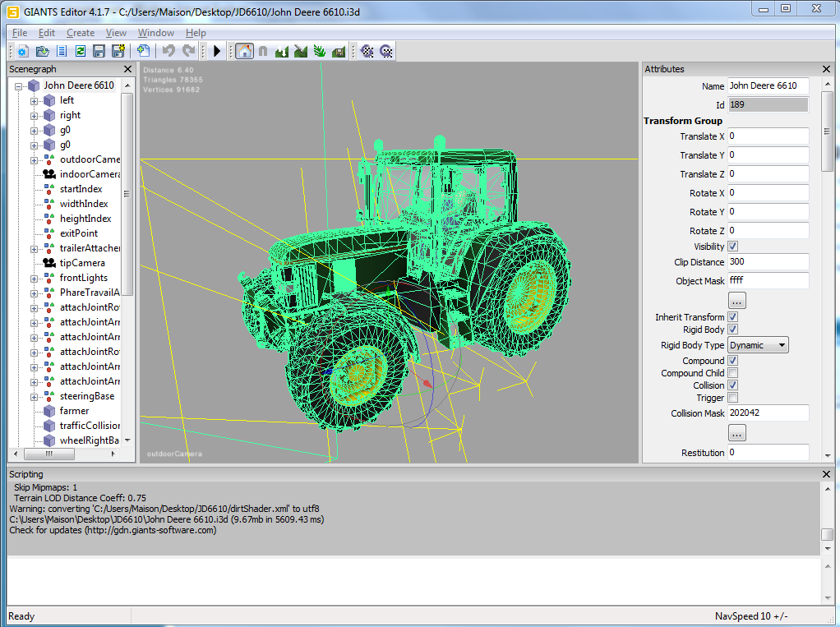Open the Edit menu
Image resolution: width=840 pixels, height=627 pixels.
47,33
